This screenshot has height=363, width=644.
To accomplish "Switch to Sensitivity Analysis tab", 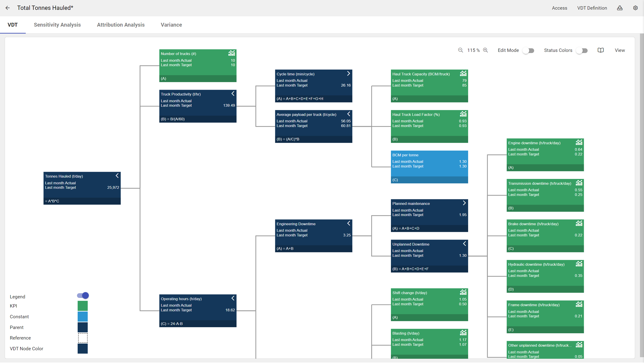I will [x=57, y=25].
